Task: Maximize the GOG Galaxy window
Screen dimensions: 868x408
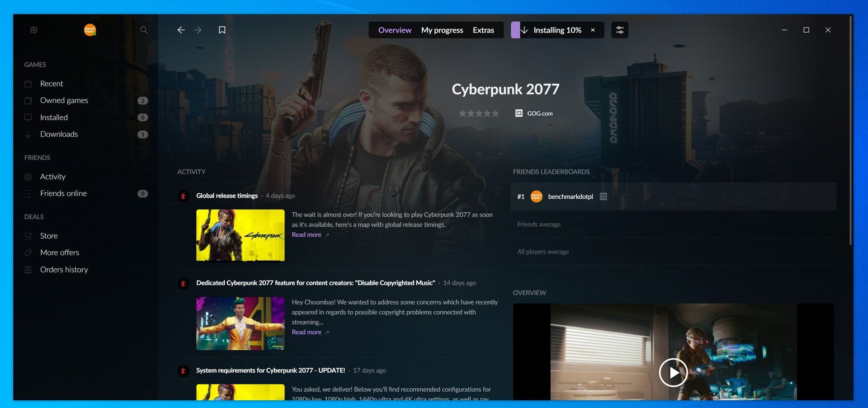Action: [x=806, y=30]
